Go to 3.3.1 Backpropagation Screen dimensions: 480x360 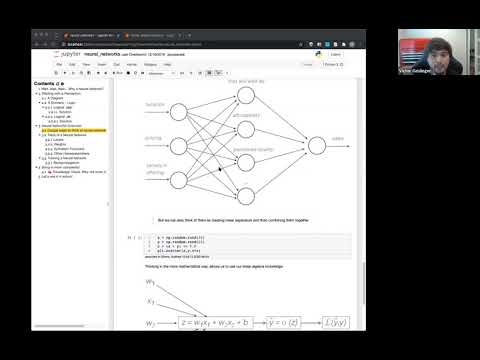click(62, 163)
